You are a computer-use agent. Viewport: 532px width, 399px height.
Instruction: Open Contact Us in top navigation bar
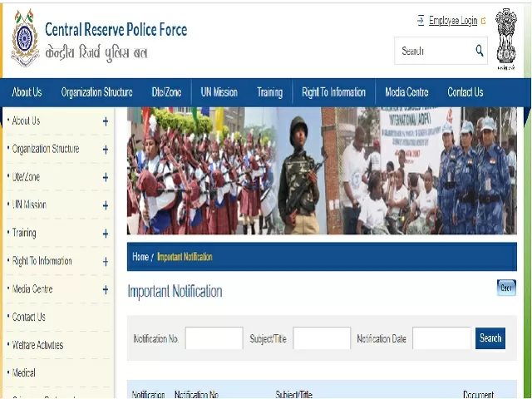click(465, 92)
